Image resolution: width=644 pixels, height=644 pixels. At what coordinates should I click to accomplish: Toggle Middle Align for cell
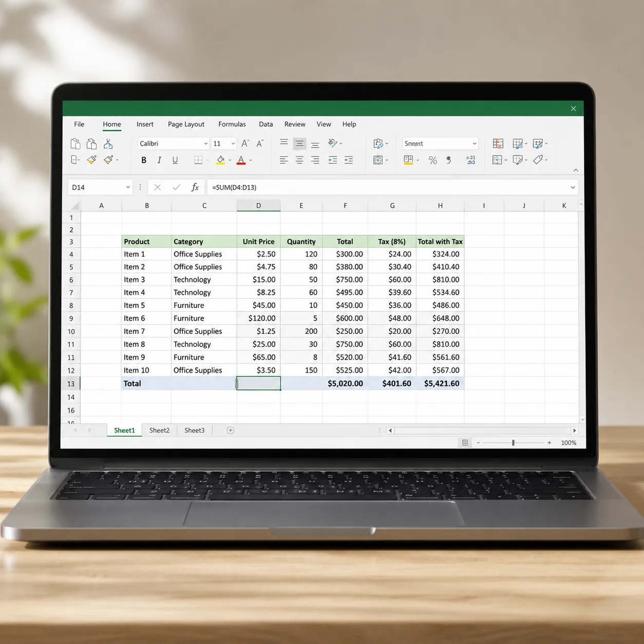(x=299, y=144)
